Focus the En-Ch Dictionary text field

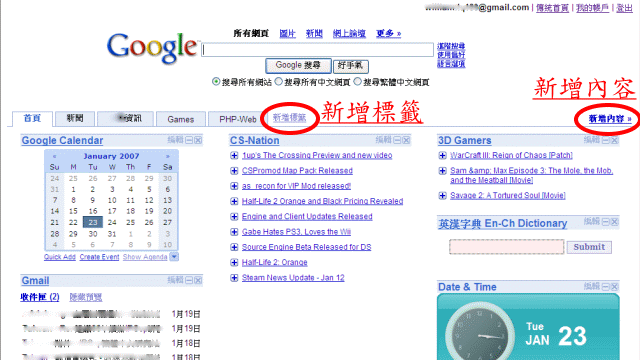pyautogui.click(x=507, y=247)
